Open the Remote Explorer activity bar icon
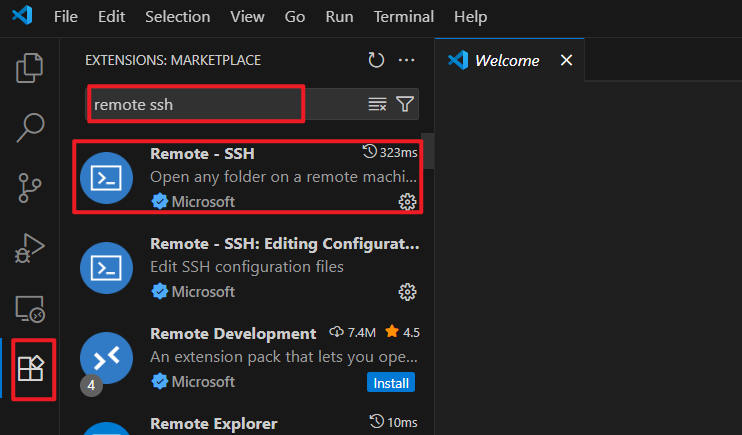 (x=31, y=309)
